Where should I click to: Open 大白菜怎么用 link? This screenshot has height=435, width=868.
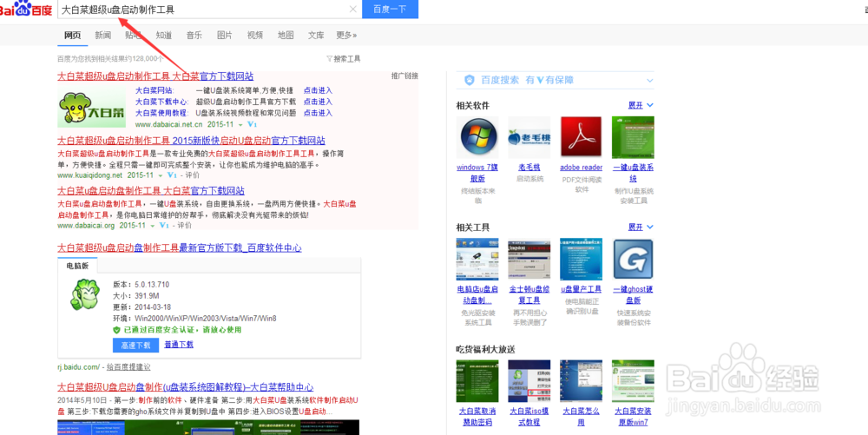coord(582,417)
